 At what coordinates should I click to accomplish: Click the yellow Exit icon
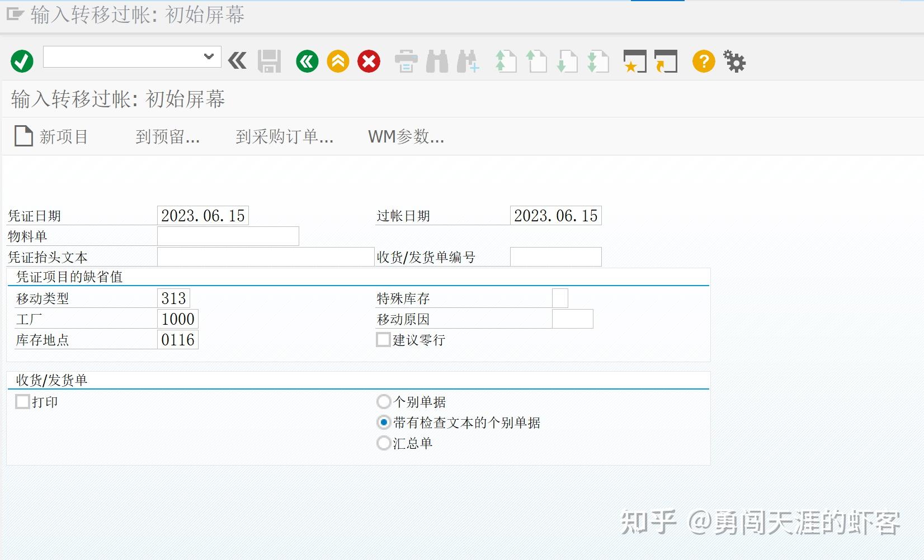338,61
